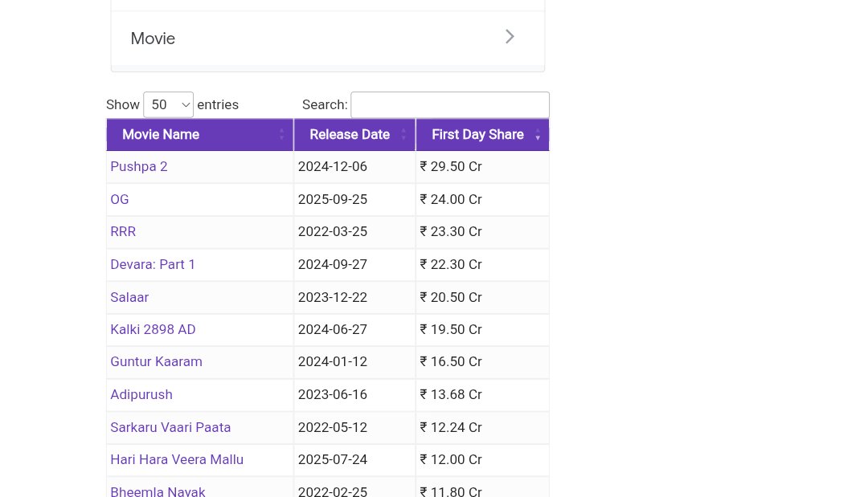868x497 pixels.
Task: Open the Guntur Kaaram movie link
Action: [156, 361]
